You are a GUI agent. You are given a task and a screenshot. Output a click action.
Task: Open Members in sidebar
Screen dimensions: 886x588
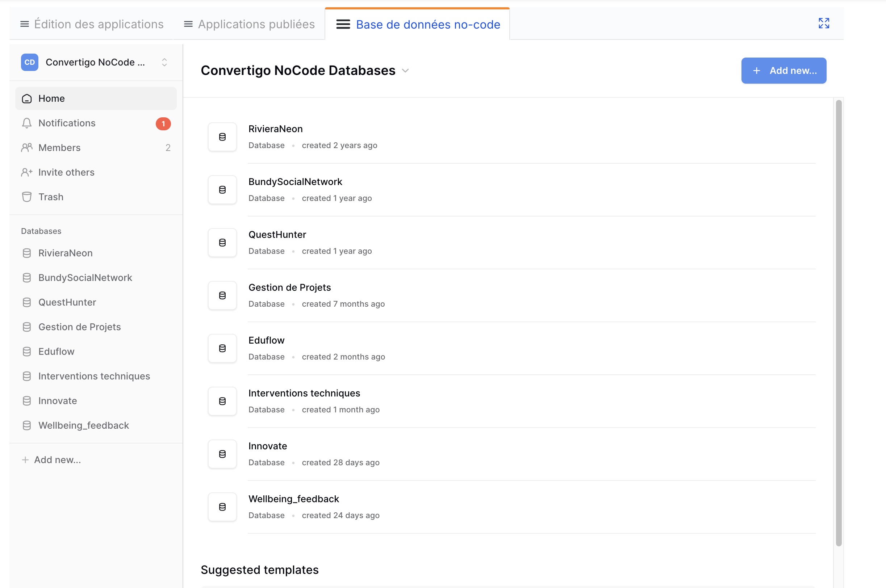[x=96, y=148]
